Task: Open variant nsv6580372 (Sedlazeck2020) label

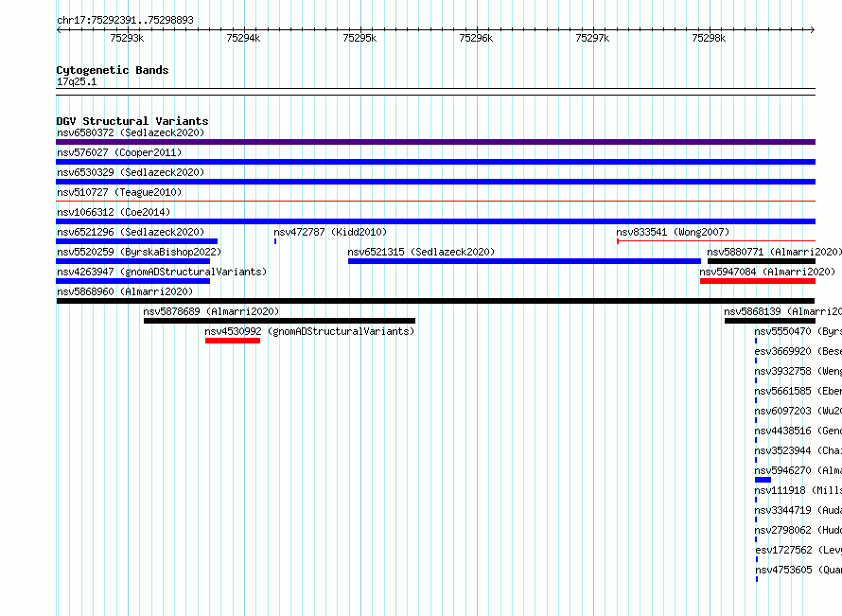Action: [131, 132]
